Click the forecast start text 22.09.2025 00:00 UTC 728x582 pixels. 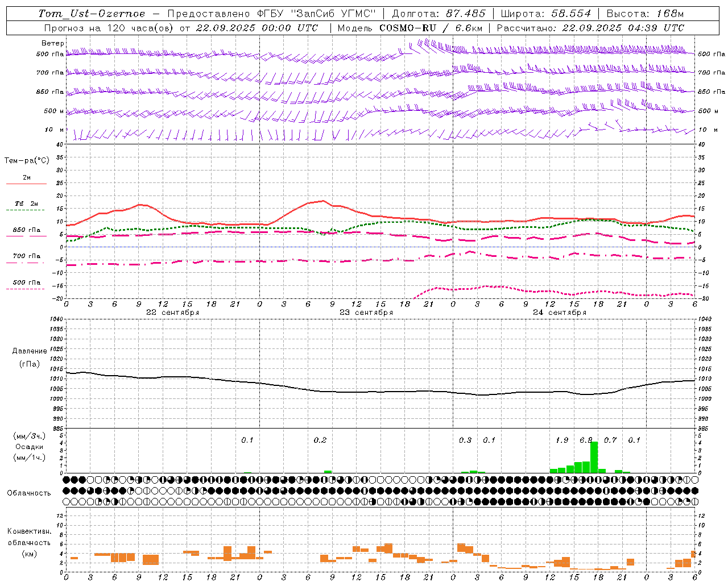click(x=257, y=27)
